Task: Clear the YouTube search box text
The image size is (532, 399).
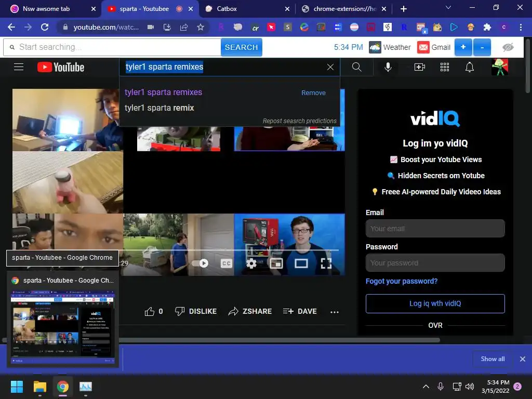Action: click(330, 67)
